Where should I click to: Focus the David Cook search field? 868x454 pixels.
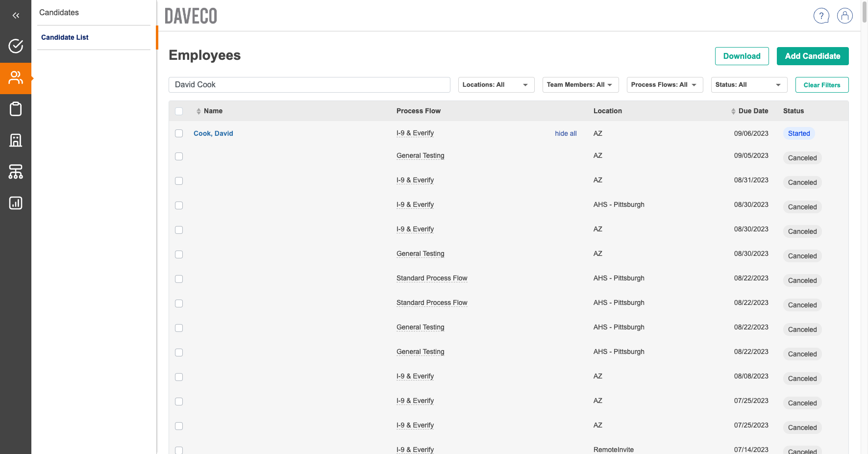click(x=309, y=85)
